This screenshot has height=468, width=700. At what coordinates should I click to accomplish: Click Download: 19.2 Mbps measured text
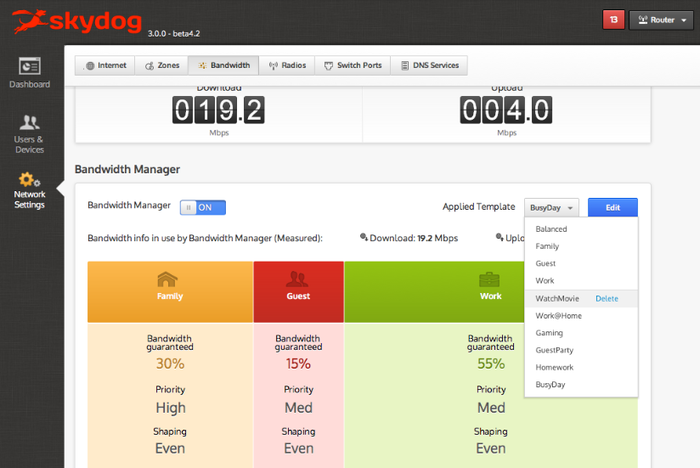[413, 238]
